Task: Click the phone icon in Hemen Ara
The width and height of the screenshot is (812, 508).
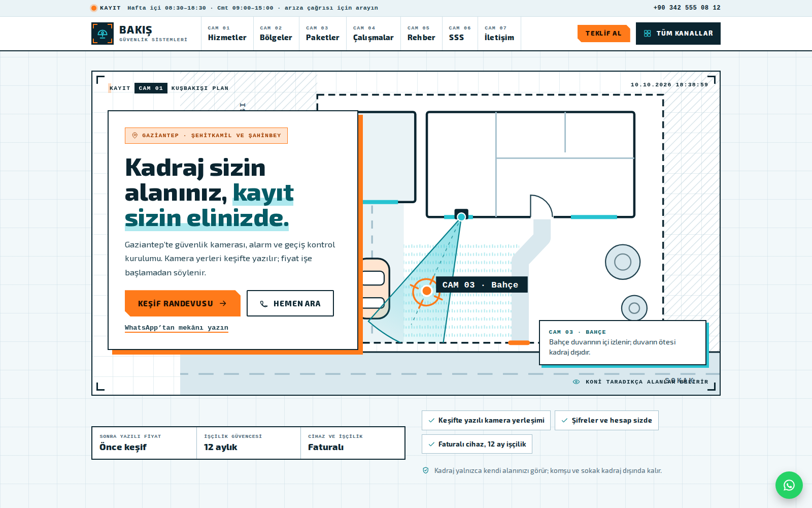Action: click(x=264, y=304)
